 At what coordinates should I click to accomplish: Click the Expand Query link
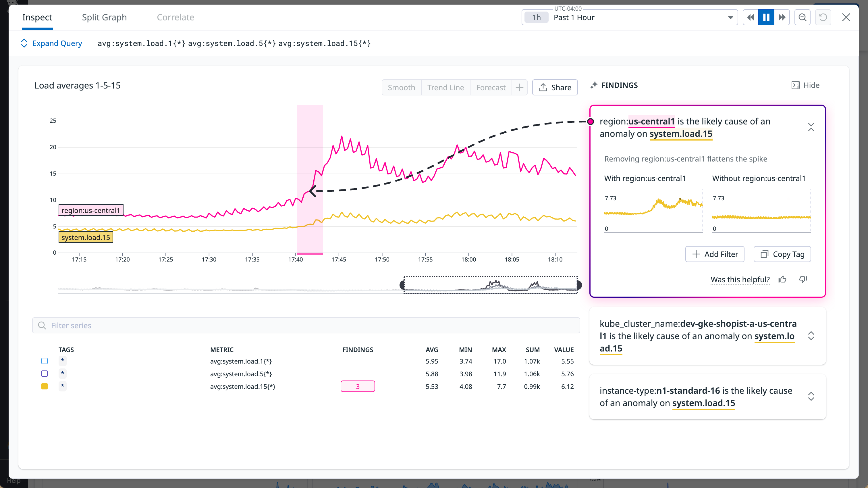(57, 43)
